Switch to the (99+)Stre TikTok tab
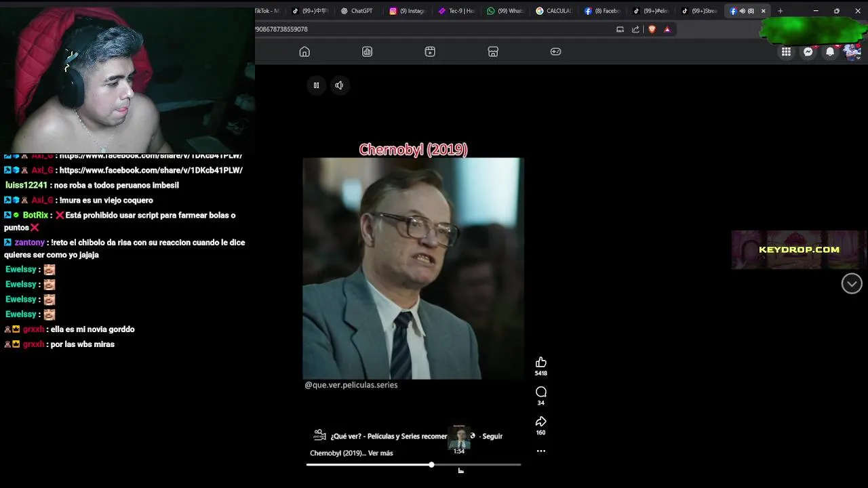868x488 pixels. tap(701, 11)
